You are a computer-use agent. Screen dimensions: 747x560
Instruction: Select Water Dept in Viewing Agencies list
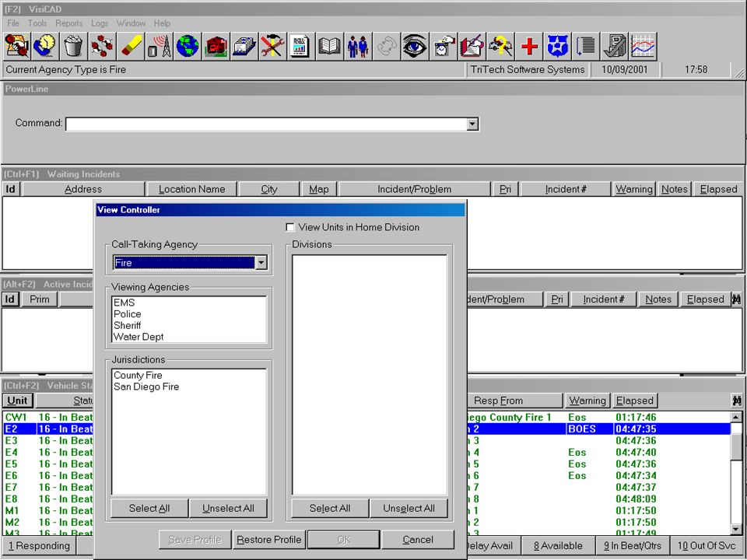point(188,337)
